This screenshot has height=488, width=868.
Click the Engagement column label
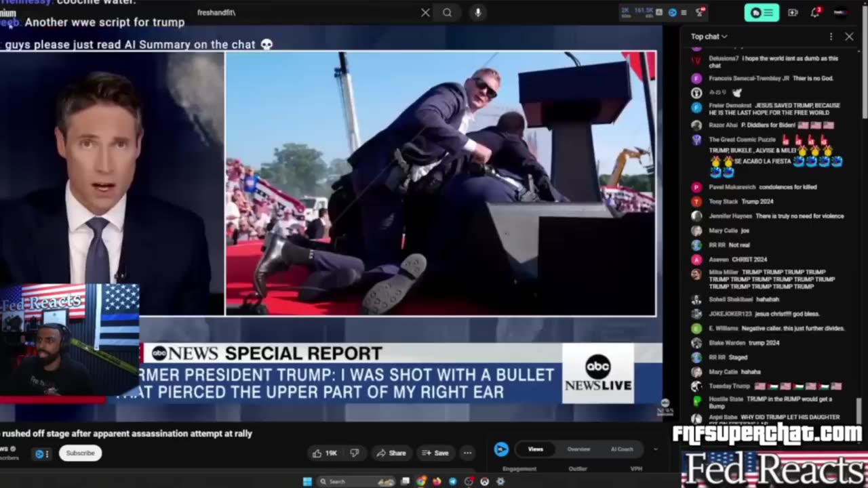pos(520,468)
